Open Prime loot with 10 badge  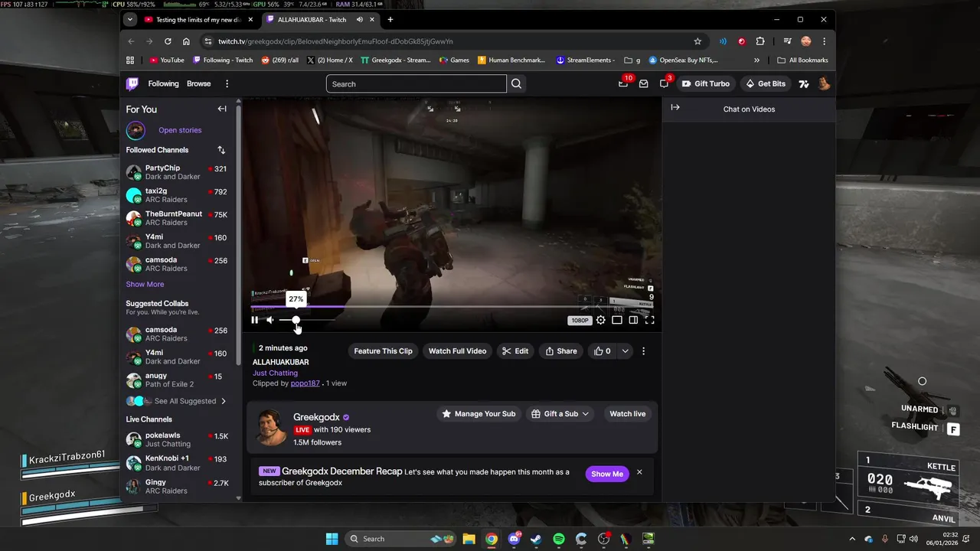pyautogui.click(x=624, y=83)
